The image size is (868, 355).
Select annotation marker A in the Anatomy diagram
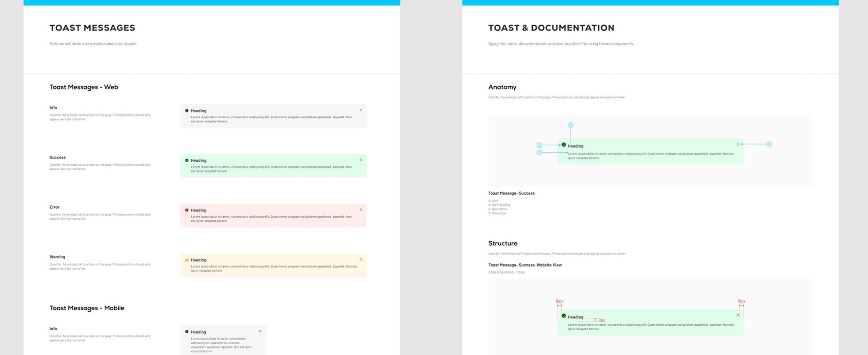tap(539, 145)
